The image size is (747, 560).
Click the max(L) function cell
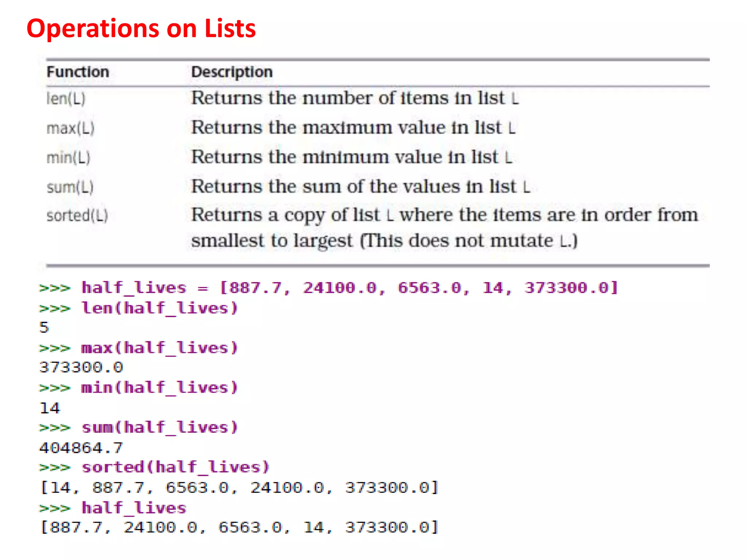pos(70,128)
